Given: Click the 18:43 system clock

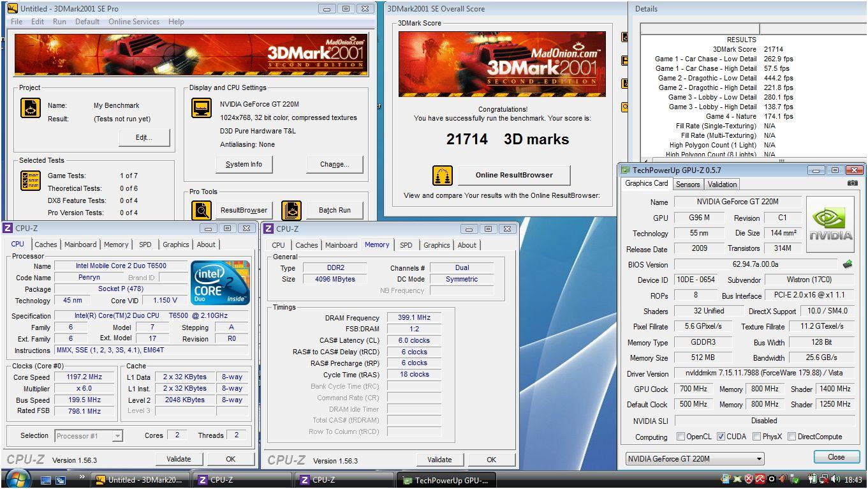Looking at the screenshot, I should pyautogui.click(x=852, y=479).
